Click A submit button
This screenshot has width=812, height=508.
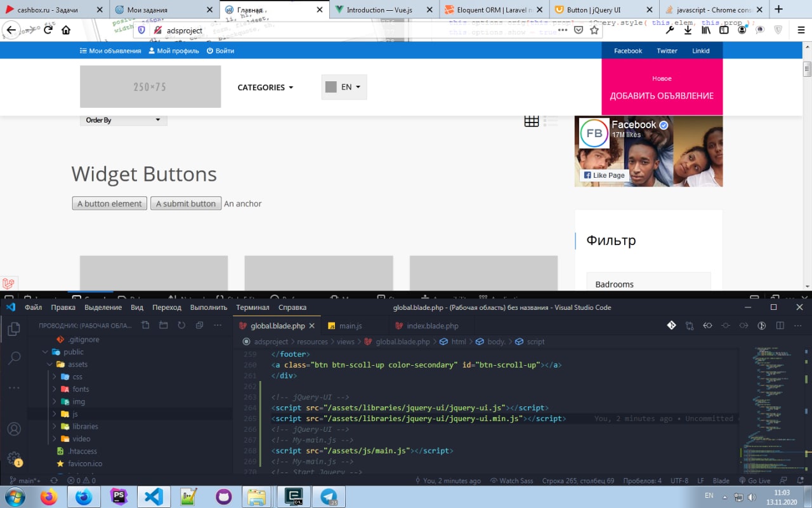tap(186, 203)
